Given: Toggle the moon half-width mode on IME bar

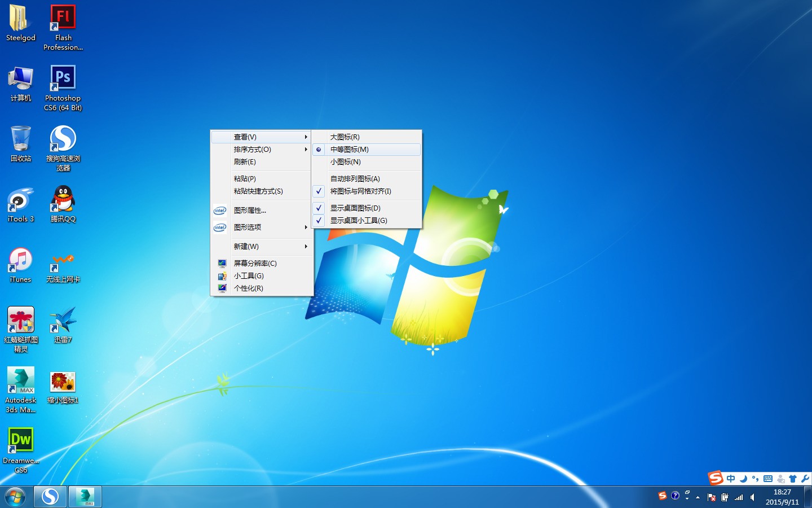Looking at the screenshot, I should coord(743,479).
